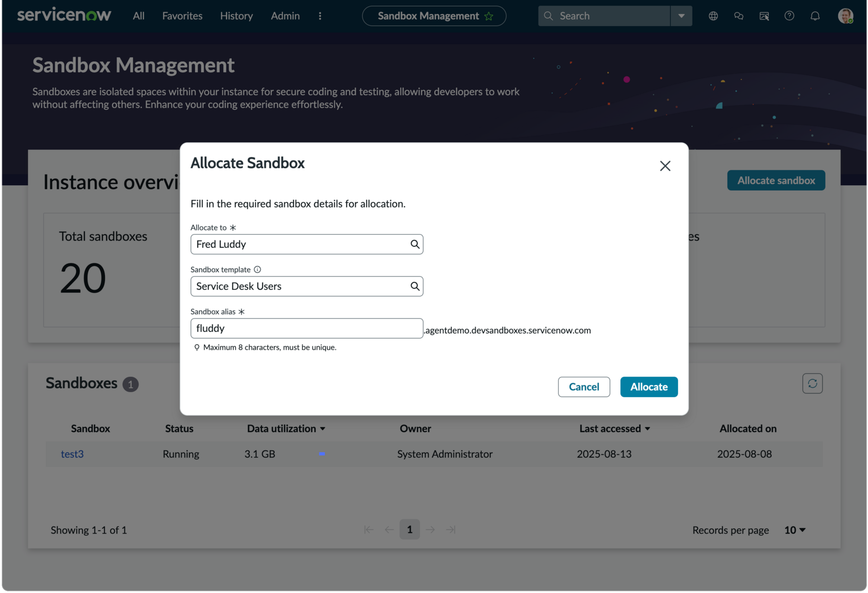The image size is (868, 593).
Task: Sort by Data utilization column
Action: 286,428
